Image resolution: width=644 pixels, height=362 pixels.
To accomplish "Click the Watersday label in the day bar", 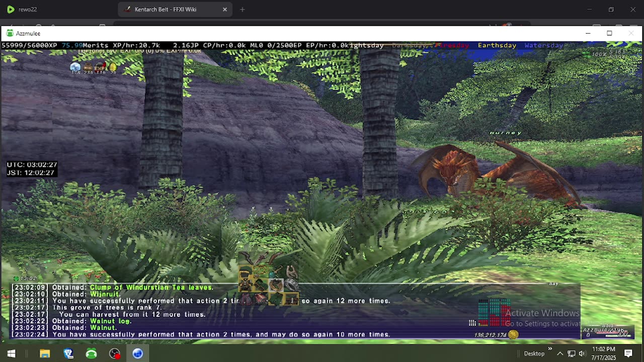I will click(x=543, y=45).
